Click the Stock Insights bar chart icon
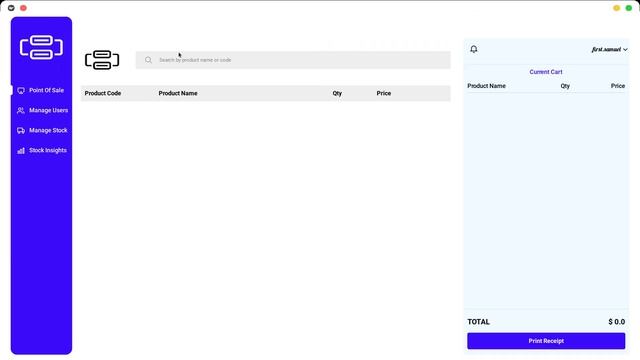Screen dimensions: 640x360 21,151
